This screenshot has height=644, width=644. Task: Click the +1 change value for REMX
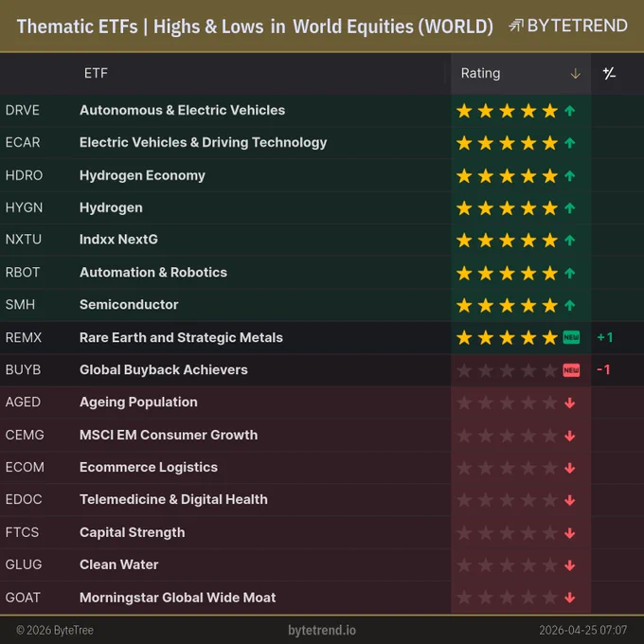(x=604, y=337)
